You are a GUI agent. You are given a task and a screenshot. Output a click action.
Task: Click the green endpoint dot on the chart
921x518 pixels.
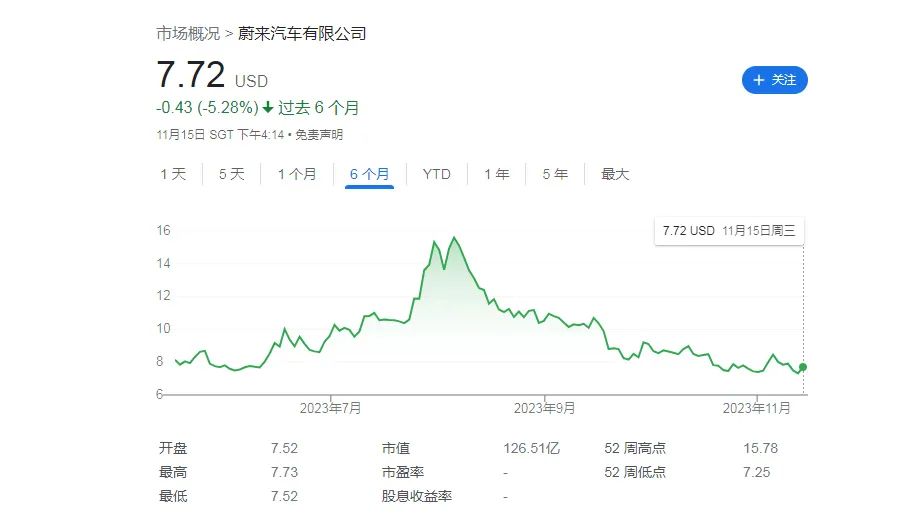803,368
